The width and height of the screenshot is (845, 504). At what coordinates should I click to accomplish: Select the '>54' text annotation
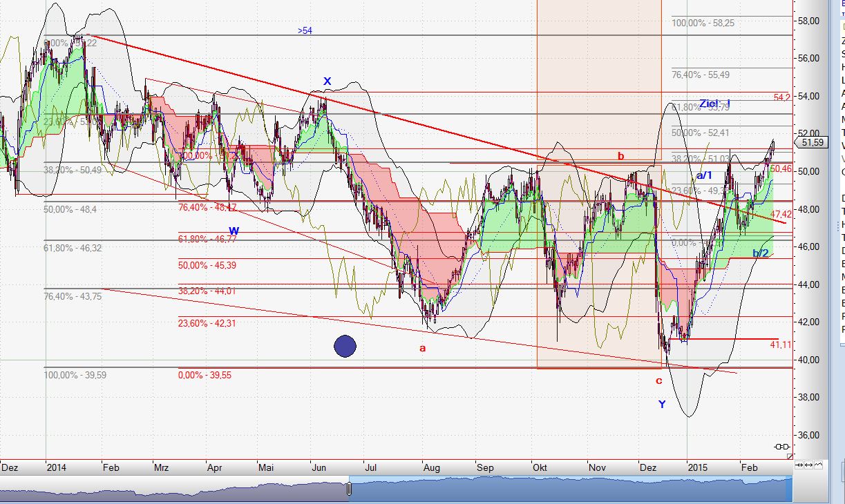(x=305, y=31)
